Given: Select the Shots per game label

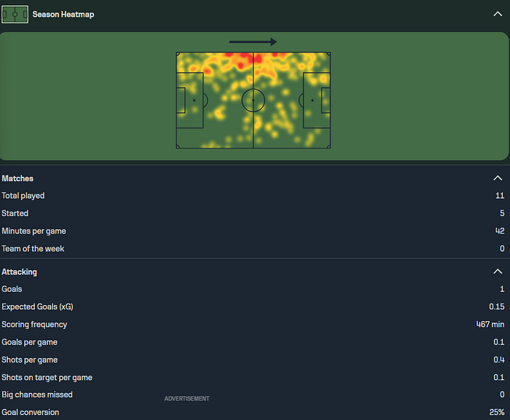Looking at the screenshot, I should point(30,360).
